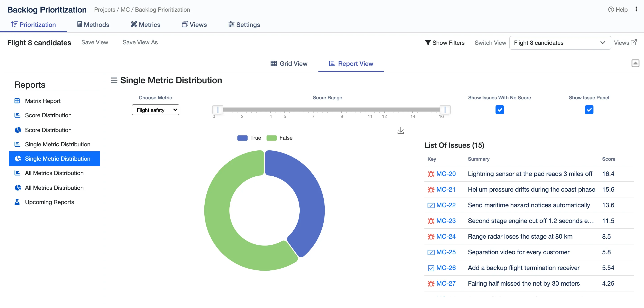This screenshot has width=644, height=308.
Task: Open the vertical three-dot more menu
Action: (x=636, y=9)
